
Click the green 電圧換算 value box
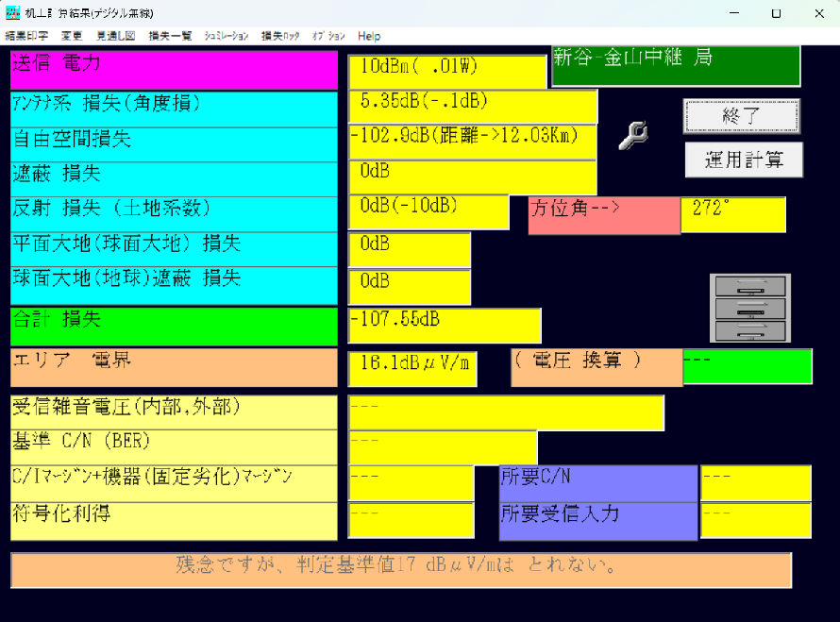pos(748,366)
